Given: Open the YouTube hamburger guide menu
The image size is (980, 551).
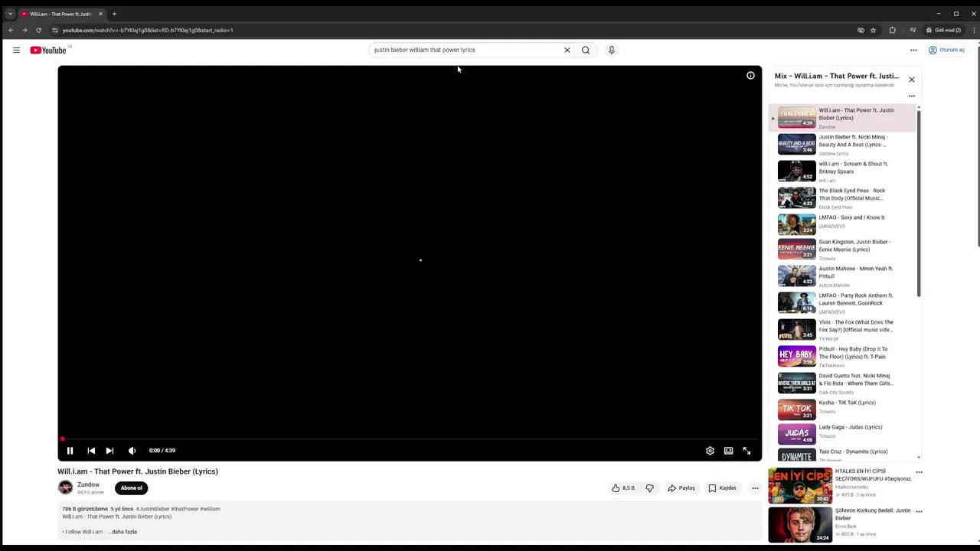Looking at the screenshot, I should click(x=16, y=50).
